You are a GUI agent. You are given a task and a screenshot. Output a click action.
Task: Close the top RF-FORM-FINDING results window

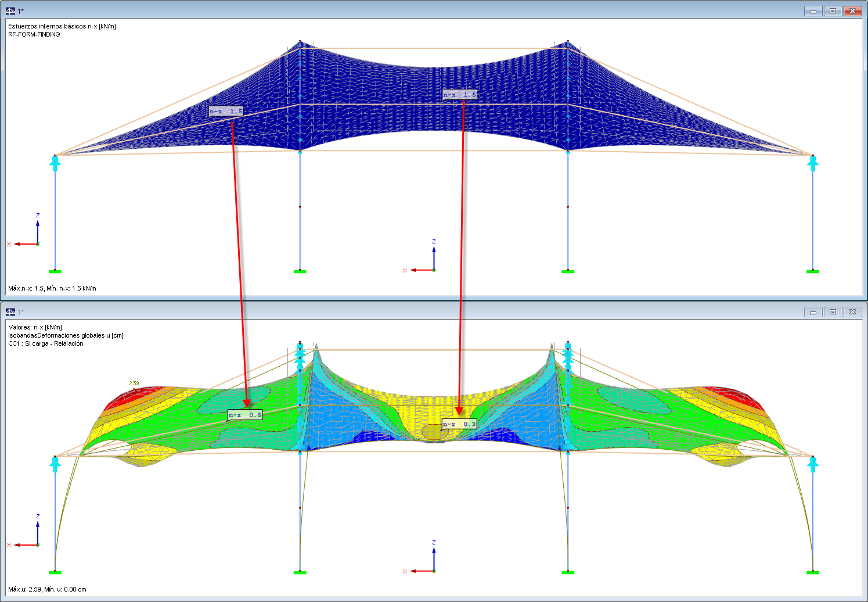(x=852, y=11)
